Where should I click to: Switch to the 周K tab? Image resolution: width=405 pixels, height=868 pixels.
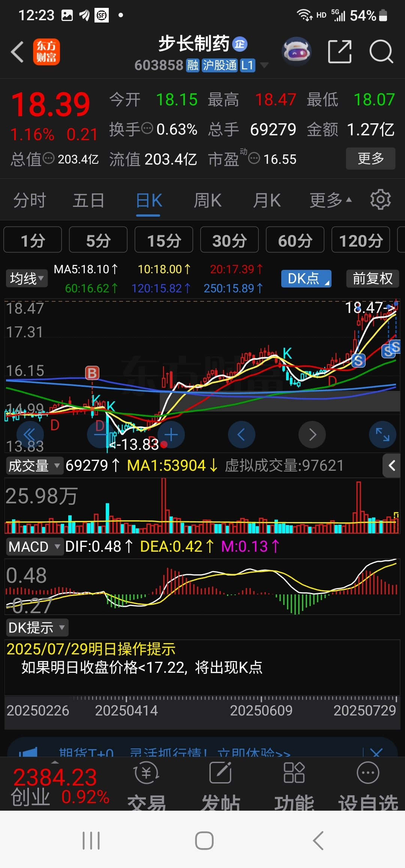tap(208, 200)
